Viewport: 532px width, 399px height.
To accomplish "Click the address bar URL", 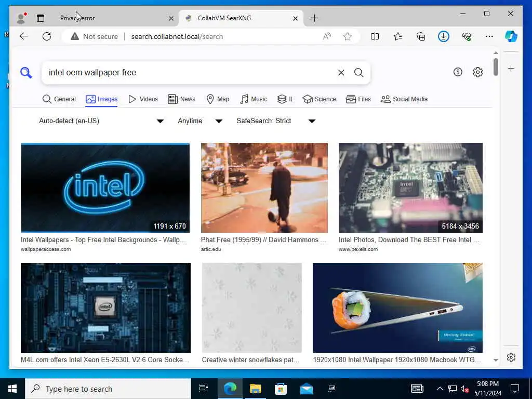I will [x=177, y=36].
